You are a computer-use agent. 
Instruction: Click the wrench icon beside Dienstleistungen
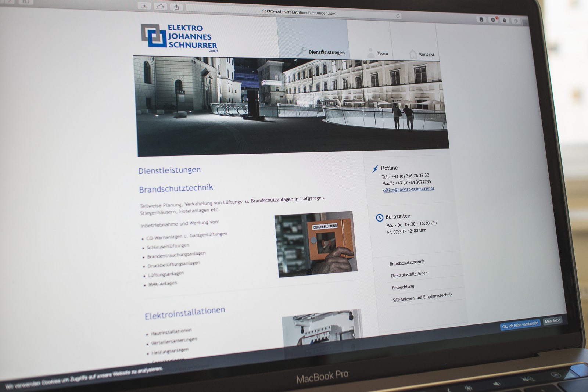pyautogui.click(x=302, y=51)
